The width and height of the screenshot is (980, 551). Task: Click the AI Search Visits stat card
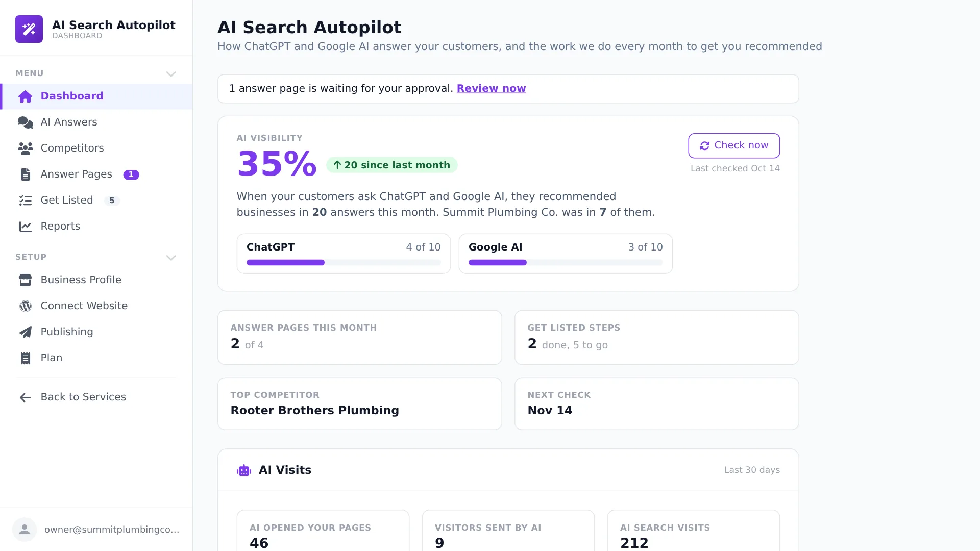[x=694, y=531]
